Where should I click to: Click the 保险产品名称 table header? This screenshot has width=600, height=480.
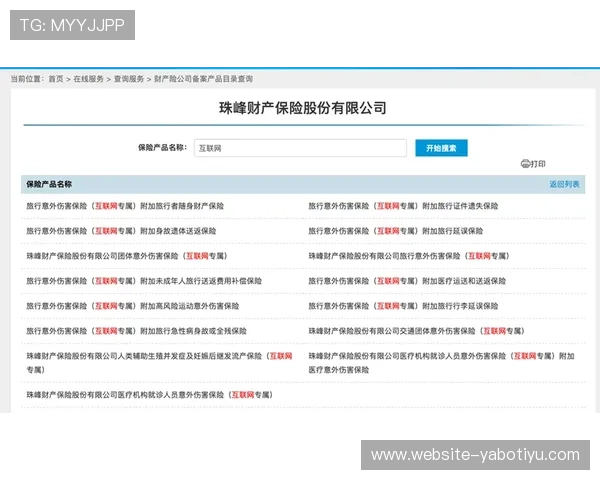(x=49, y=184)
